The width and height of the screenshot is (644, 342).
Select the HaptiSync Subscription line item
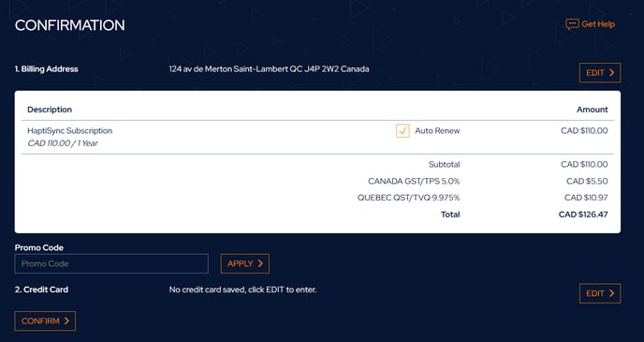(x=70, y=131)
